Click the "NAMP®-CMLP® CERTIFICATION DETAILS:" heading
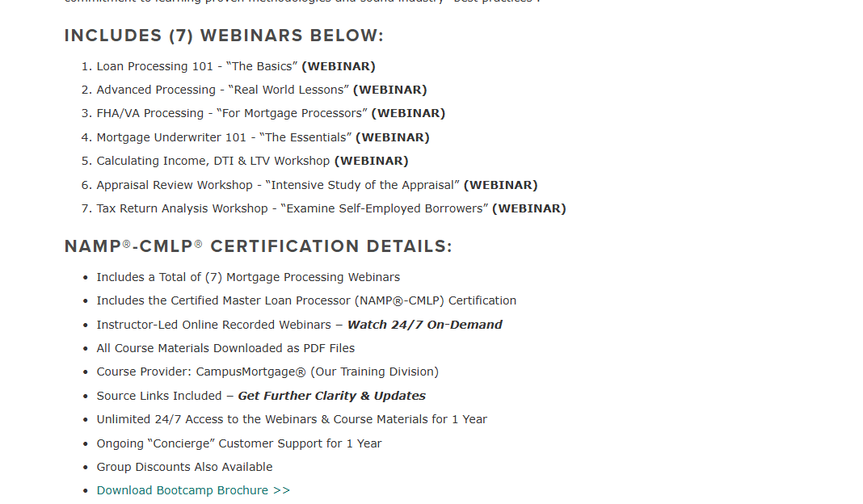The height and width of the screenshot is (504, 863). point(258,246)
